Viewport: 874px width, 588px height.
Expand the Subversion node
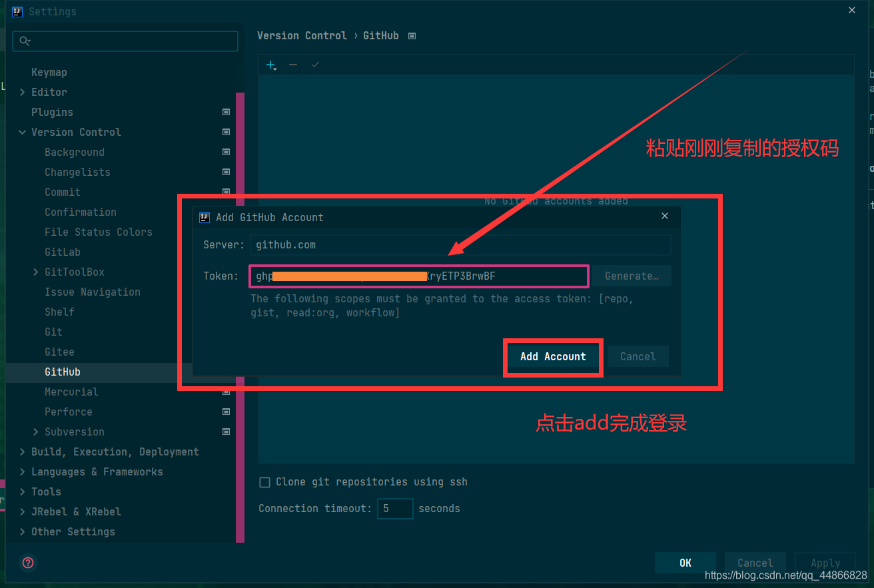[36, 432]
